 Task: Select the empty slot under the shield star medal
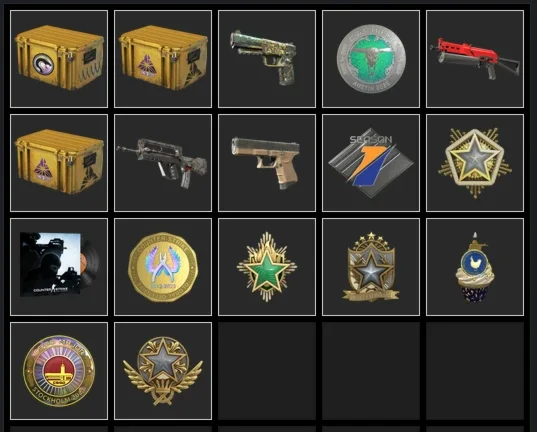tap(371, 371)
